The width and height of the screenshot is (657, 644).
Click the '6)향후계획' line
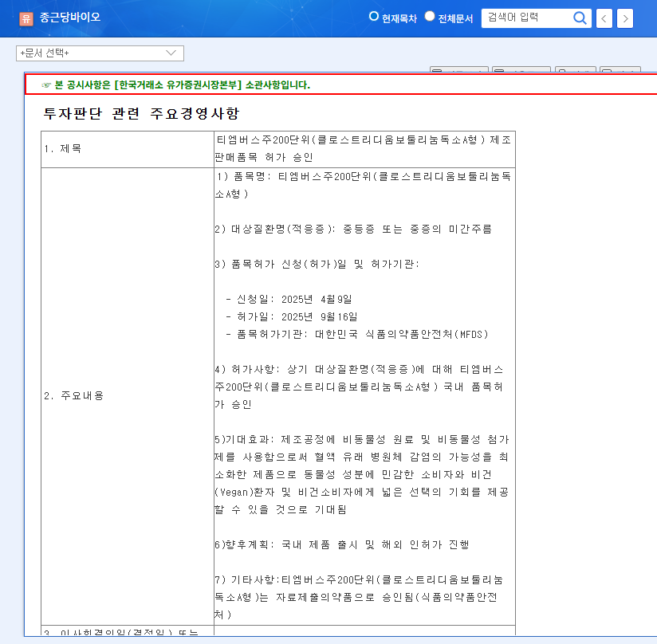pos(342,544)
